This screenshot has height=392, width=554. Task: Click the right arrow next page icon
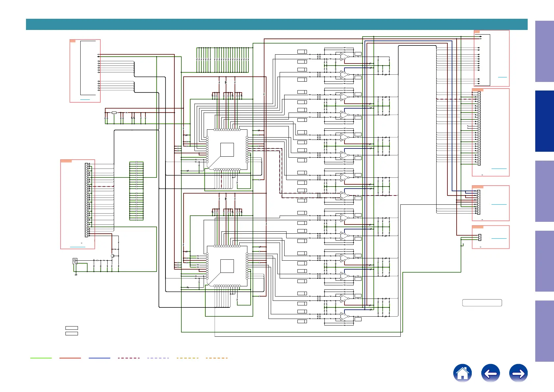[x=518, y=373]
